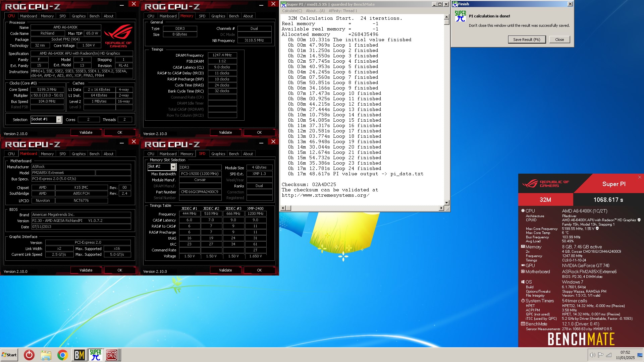The height and width of the screenshot is (362, 644).
Task: Close the BenchMate Super PI result panel
Action: pos(639,177)
